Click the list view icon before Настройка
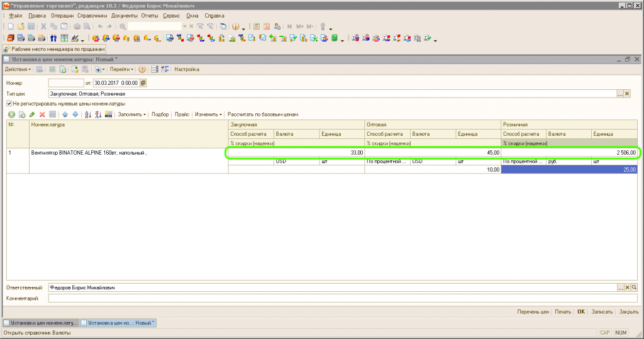The width and height of the screenshot is (644, 339). tap(155, 69)
